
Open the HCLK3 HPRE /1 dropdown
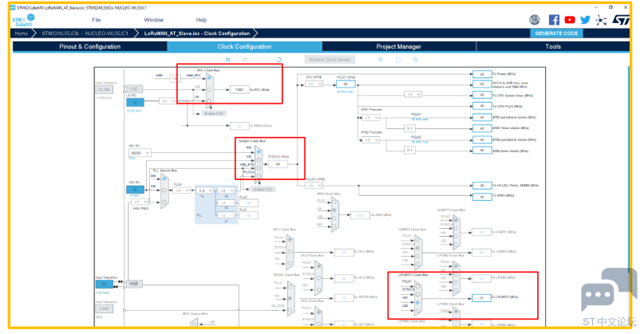(314, 186)
